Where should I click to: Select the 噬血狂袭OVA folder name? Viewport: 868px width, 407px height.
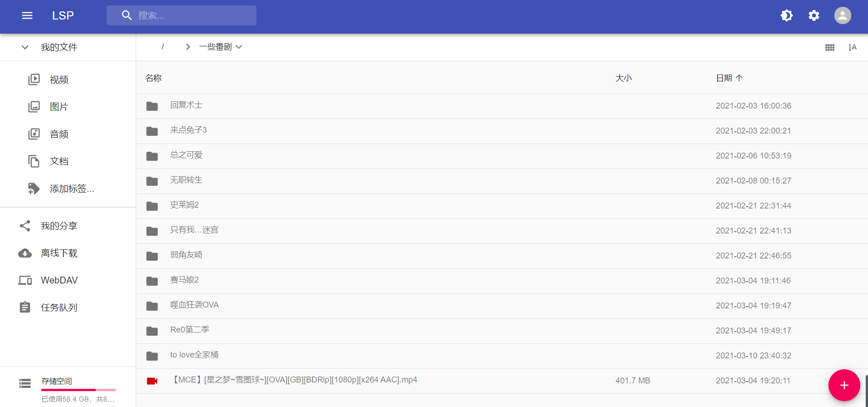194,305
